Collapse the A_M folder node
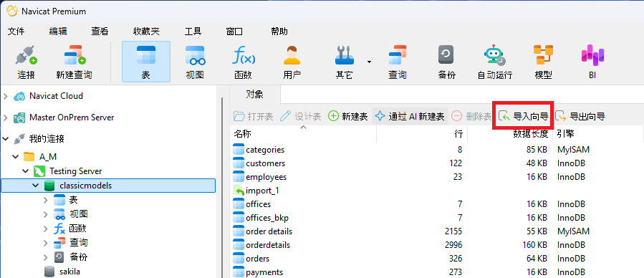The height and width of the screenshot is (278, 644). click(16, 157)
